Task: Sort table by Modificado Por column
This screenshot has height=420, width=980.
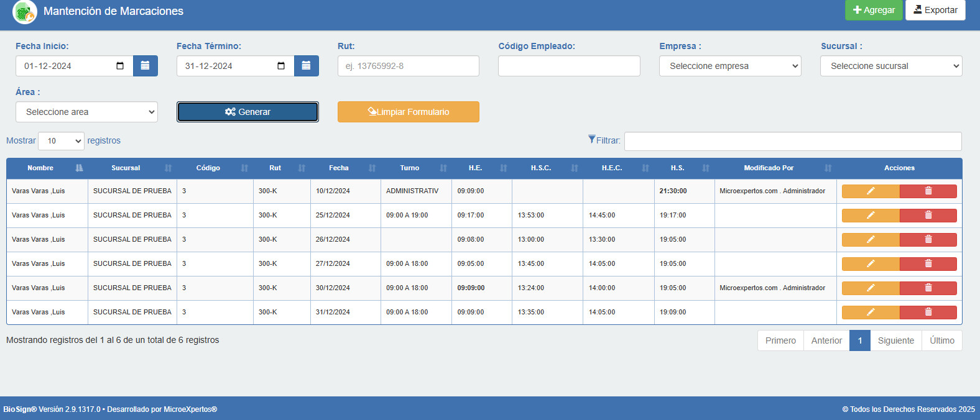Action: (775, 168)
